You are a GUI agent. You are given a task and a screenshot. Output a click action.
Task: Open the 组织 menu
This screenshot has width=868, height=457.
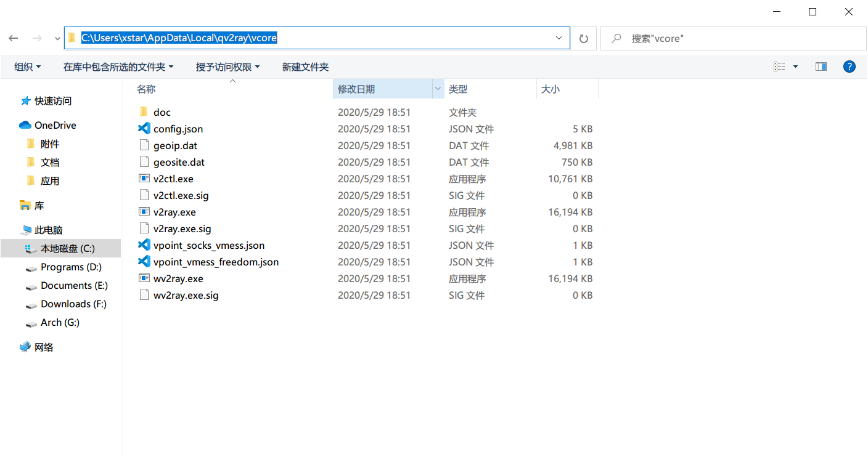click(28, 67)
